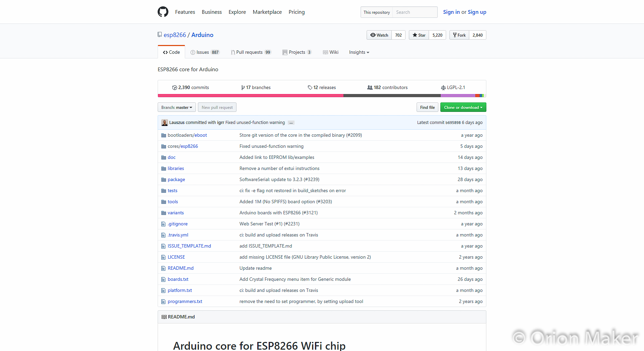Click the .gitignore file icon
The image size is (644, 351).
pos(163,224)
